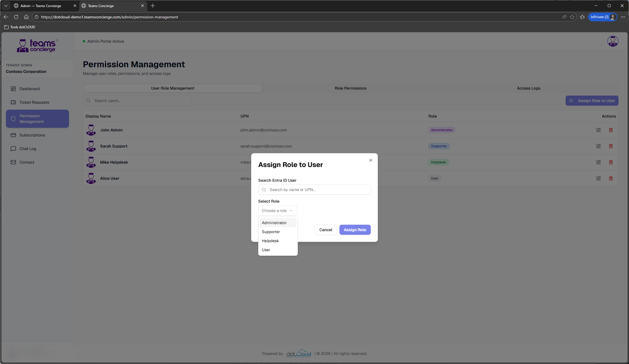Screen dimensions: 629x364
Task: Click the Teams Concierge logo
Action: click(x=37, y=45)
